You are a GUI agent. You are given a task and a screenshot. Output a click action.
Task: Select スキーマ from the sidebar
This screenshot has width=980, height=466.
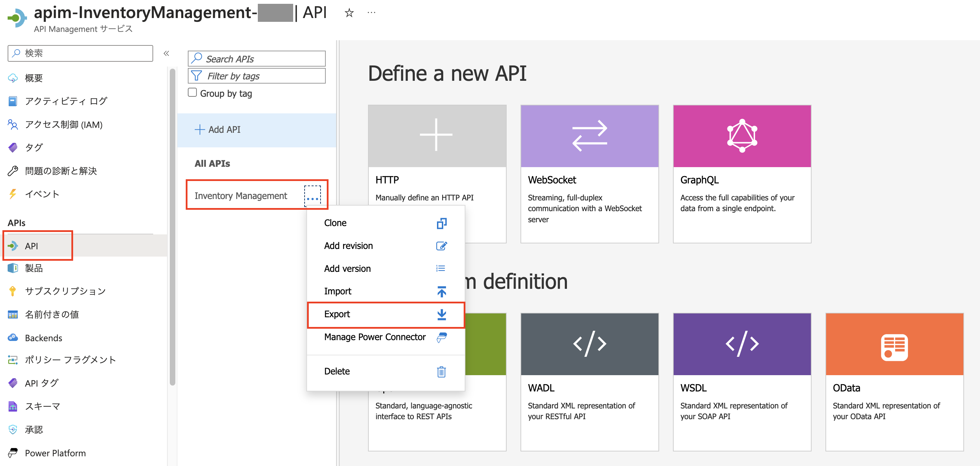(42, 406)
